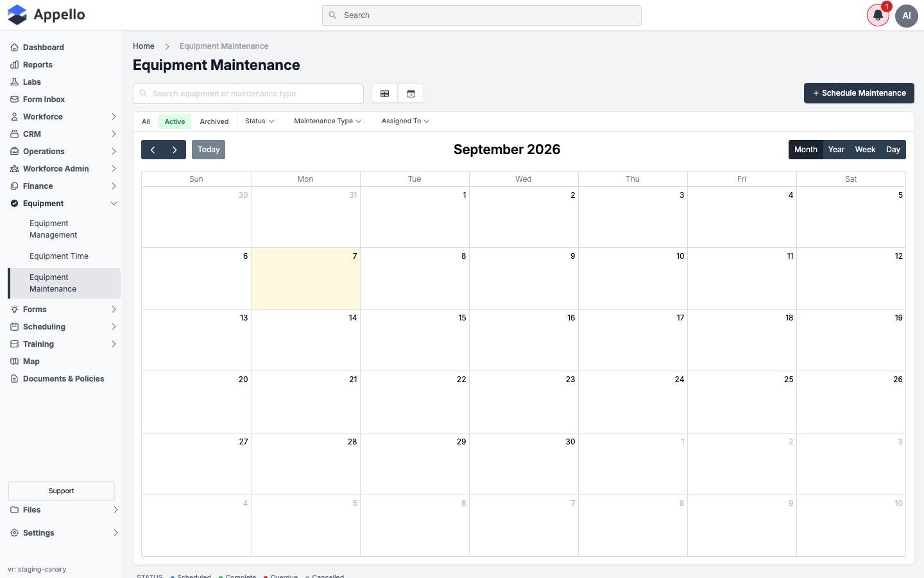Click the equipment search input field
The height and width of the screenshot is (578, 924).
coord(248,94)
